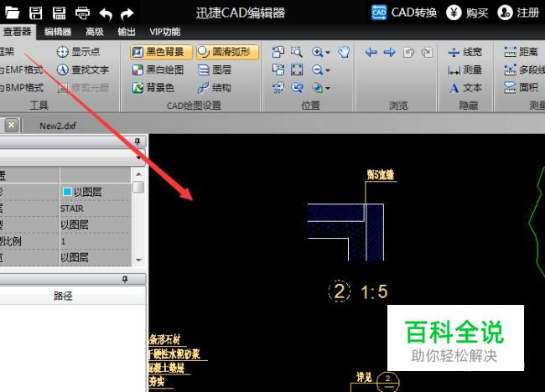Click the 购买 purchase button
The image size is (545, 392).
(467, 13)
